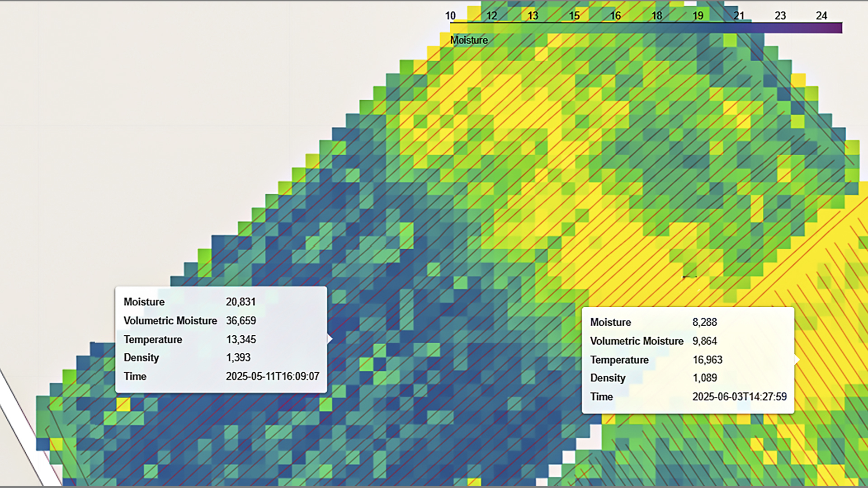Image resolution: width=868 pixels, height=488 pixels.
Task: Click legend tick label 21
Action: (739, 16)
